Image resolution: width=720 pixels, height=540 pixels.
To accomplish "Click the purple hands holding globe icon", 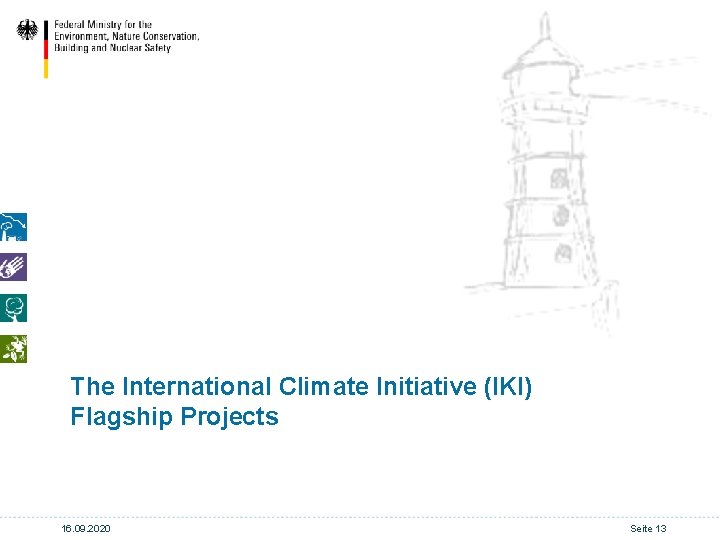I will pyautogui.click(x=13, y=267).
